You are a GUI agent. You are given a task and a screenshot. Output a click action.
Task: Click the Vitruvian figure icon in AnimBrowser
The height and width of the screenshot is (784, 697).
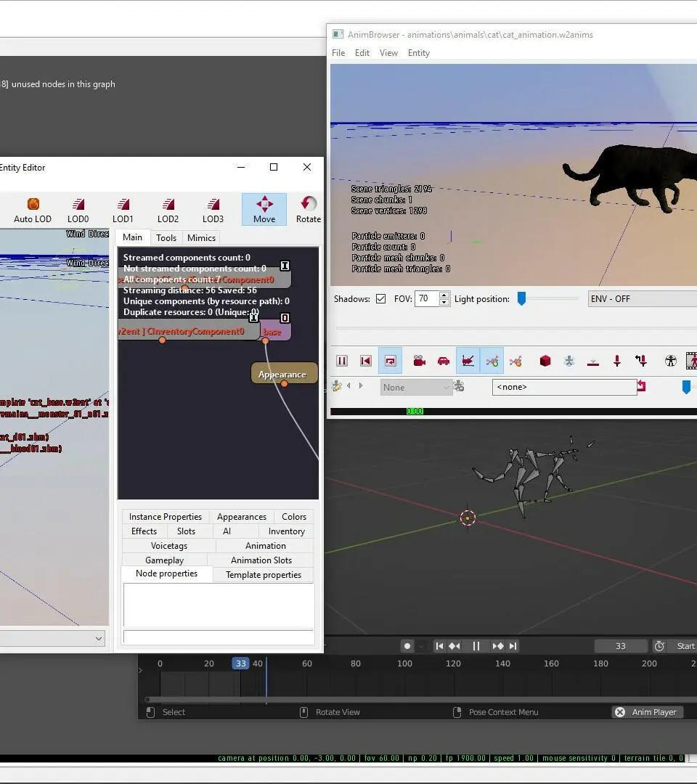pos(671,361)
